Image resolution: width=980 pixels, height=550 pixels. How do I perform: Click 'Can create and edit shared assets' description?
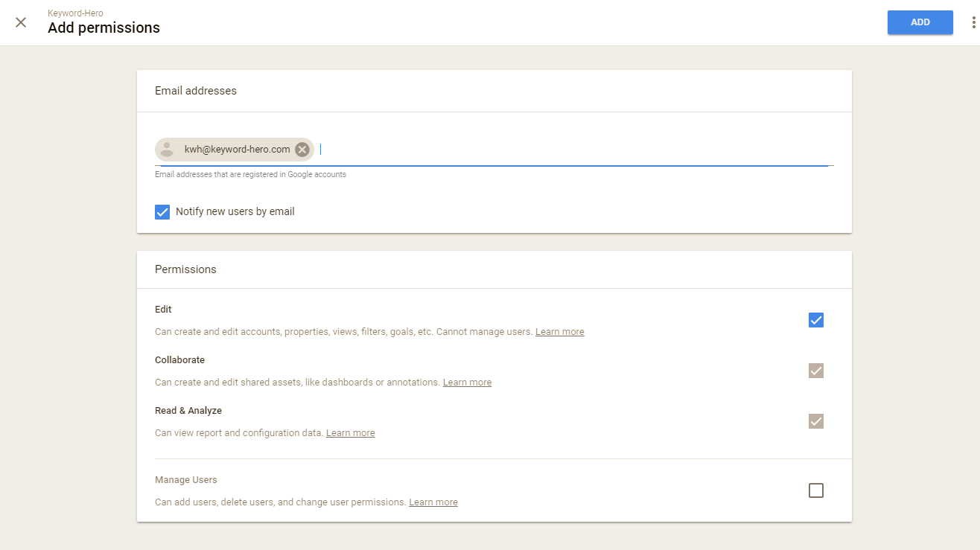(x=298, y=383)
